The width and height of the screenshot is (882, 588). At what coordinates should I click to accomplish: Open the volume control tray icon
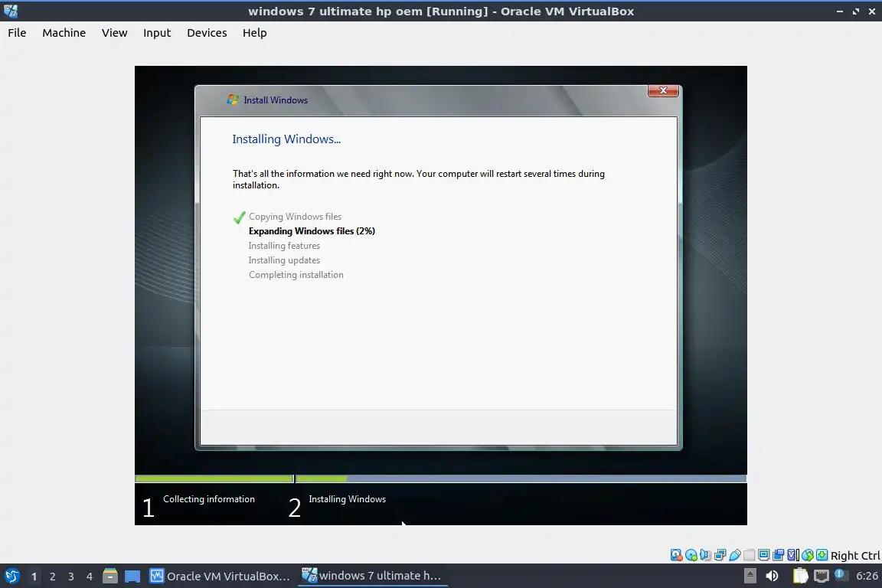(772, 576)
